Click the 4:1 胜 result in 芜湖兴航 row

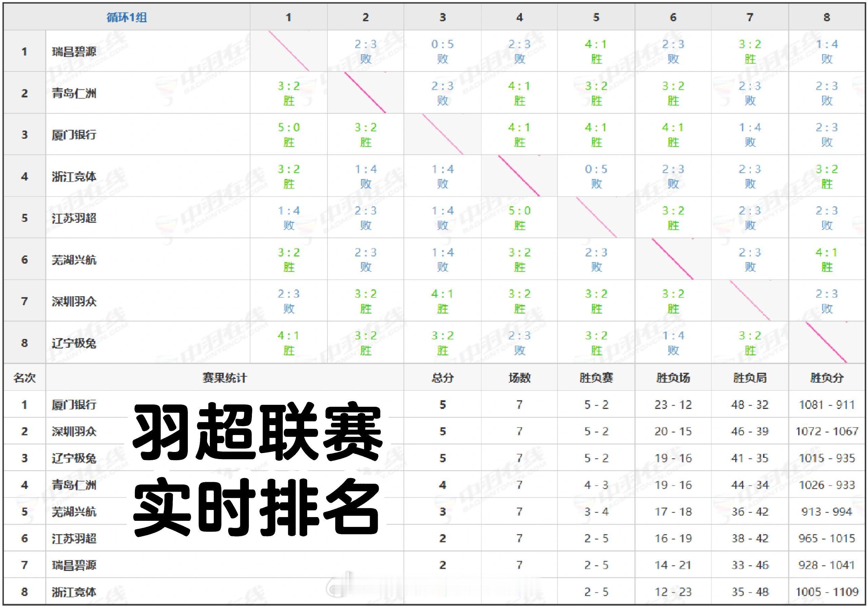click(x=826, y=260)
